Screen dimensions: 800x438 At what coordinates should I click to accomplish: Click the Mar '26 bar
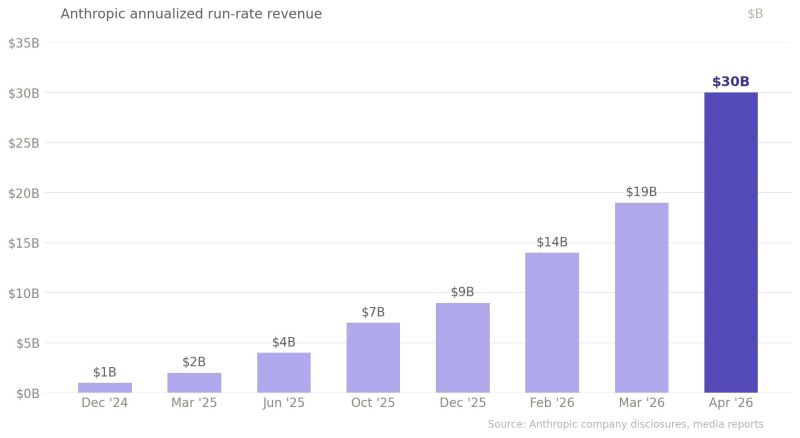641,298
